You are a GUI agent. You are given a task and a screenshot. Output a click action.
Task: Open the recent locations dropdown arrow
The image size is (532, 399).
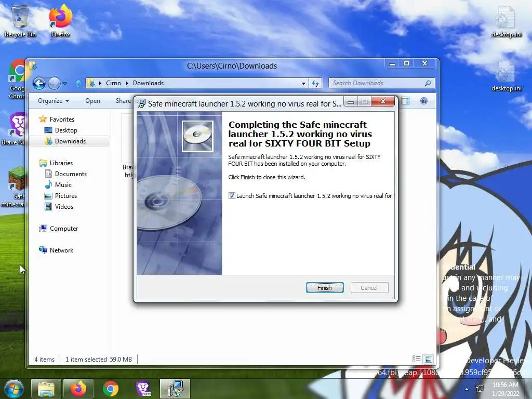click(65, 84)
